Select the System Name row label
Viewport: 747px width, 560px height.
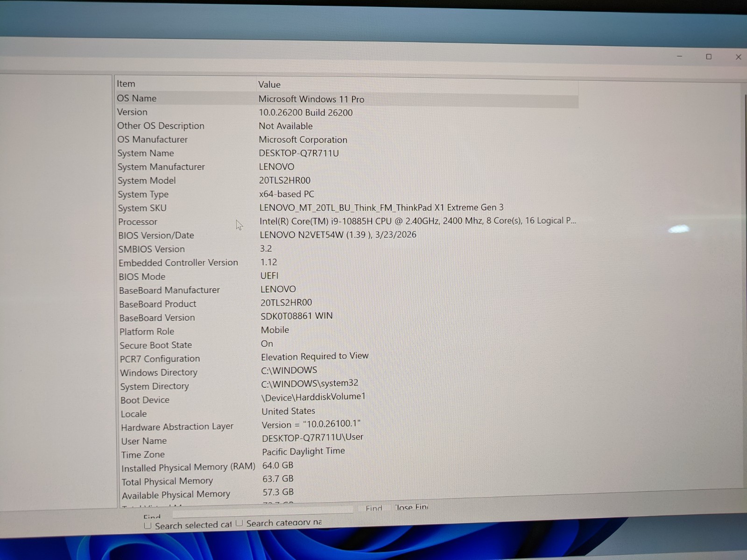[146, 153]
